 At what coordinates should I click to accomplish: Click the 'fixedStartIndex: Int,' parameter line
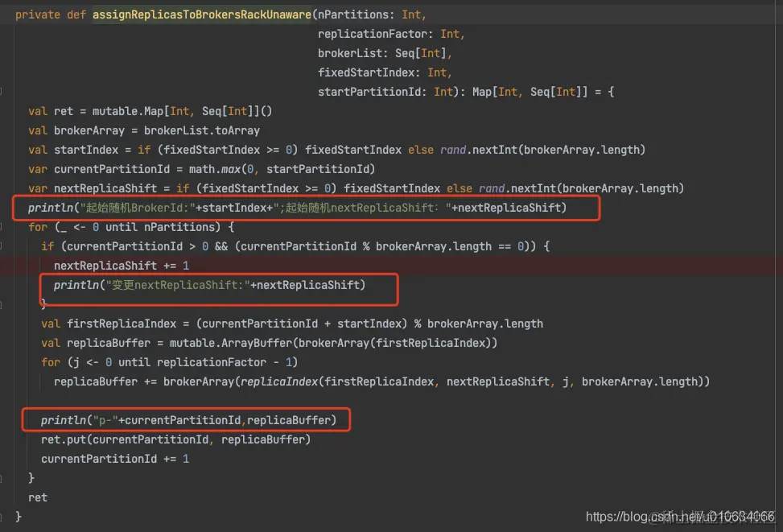(x=385, y=72)
